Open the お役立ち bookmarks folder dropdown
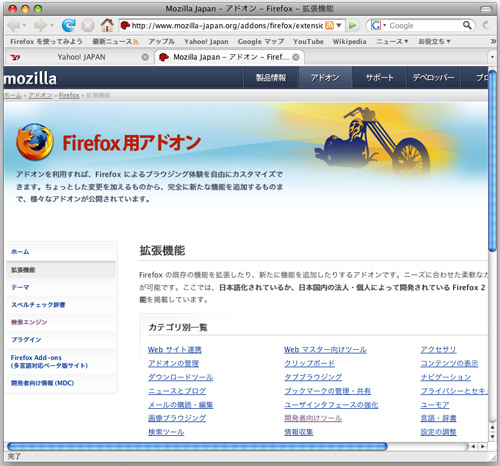The image size is (500, 466). click(434, 41)
